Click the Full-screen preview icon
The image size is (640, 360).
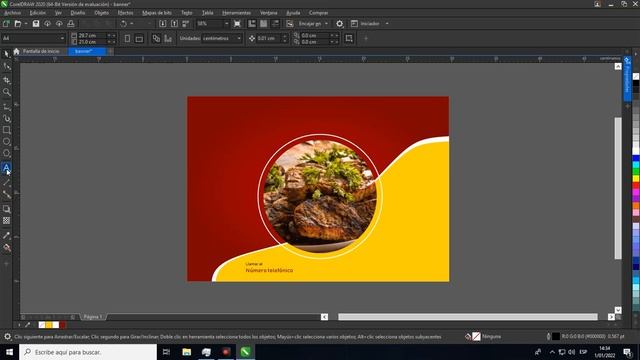237,24
